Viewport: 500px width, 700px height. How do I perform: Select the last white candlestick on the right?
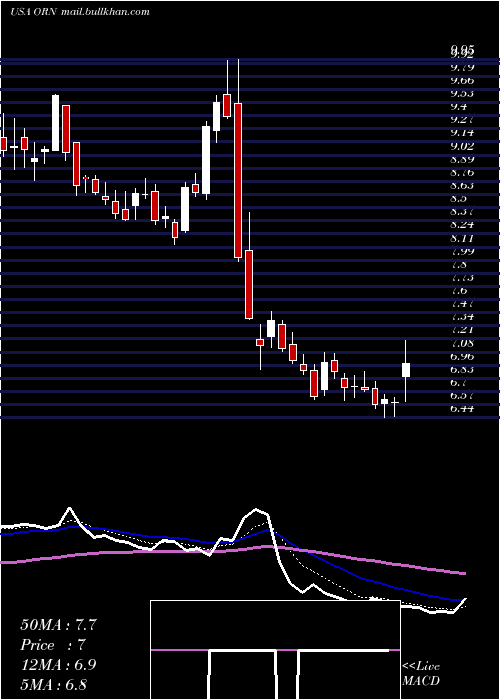406,370
